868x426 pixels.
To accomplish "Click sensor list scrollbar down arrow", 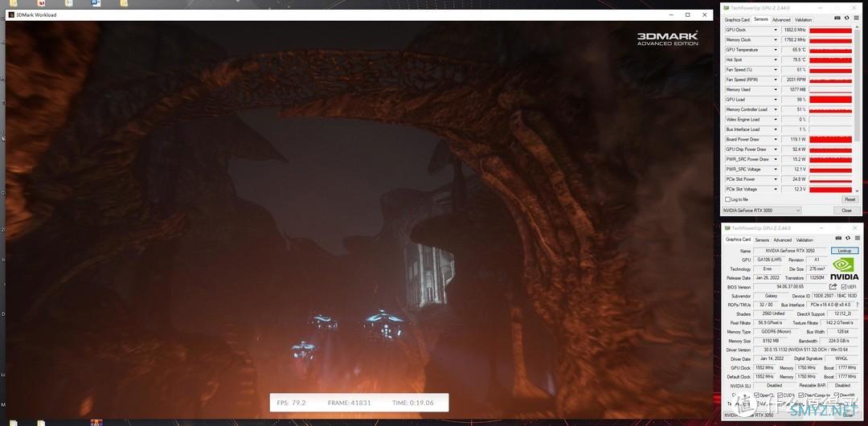I will [858, 191].
